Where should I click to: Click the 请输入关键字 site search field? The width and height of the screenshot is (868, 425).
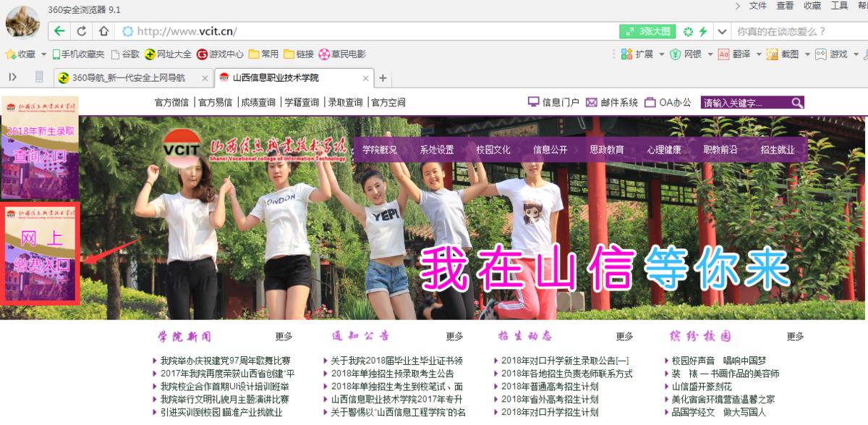tap(744, 103)
